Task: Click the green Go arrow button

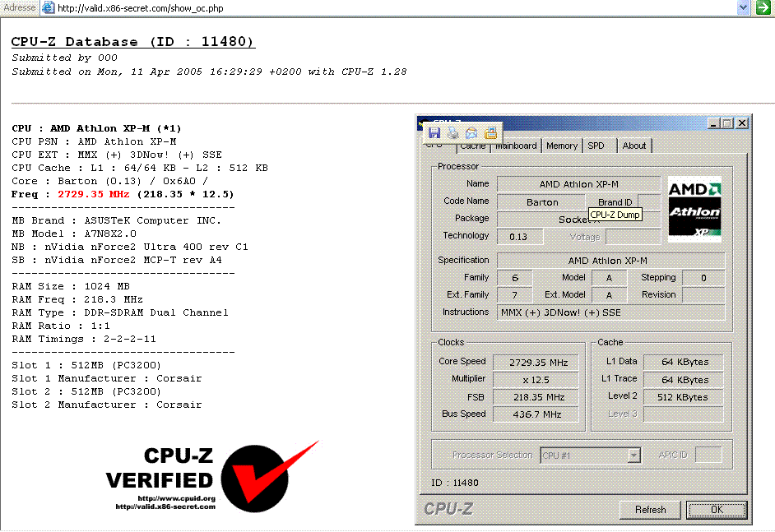Action: (763, 7)
